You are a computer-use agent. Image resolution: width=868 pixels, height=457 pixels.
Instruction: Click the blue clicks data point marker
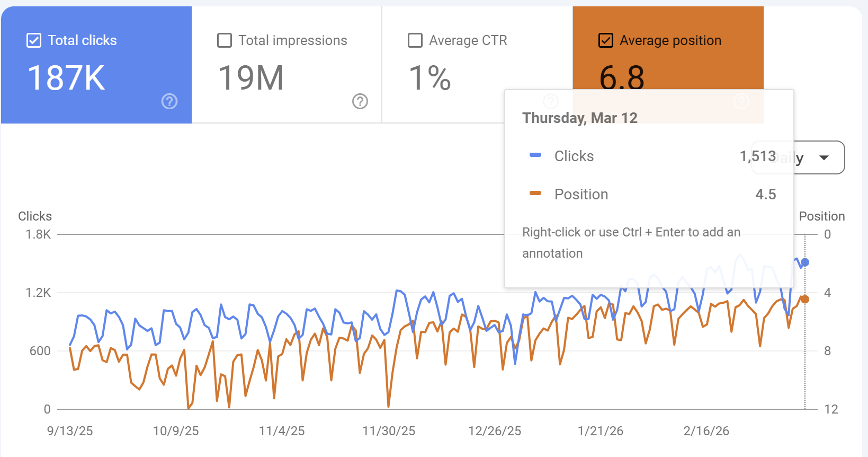coord(805,262)
